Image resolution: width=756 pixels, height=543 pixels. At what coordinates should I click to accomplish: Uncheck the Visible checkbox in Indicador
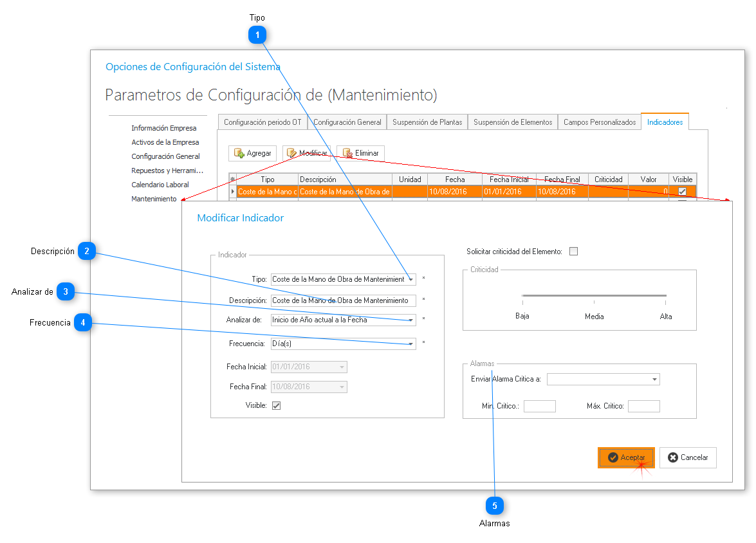(x=276, y=405)
